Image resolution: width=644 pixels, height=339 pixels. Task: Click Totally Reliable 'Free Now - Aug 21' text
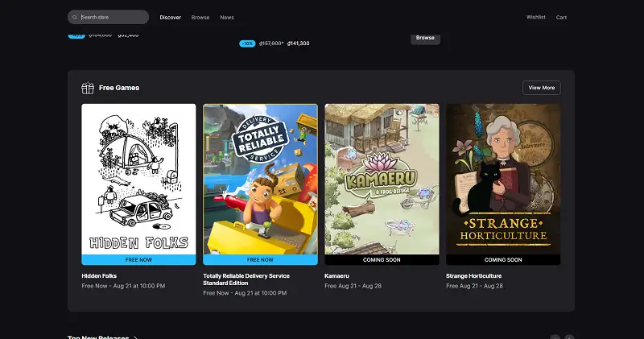tap(245, 293)
